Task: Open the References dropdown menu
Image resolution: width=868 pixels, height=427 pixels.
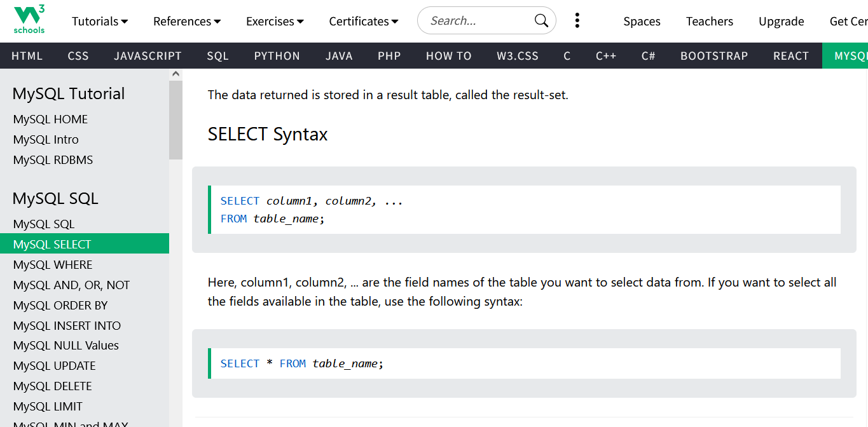Action: tap(187, 22)
